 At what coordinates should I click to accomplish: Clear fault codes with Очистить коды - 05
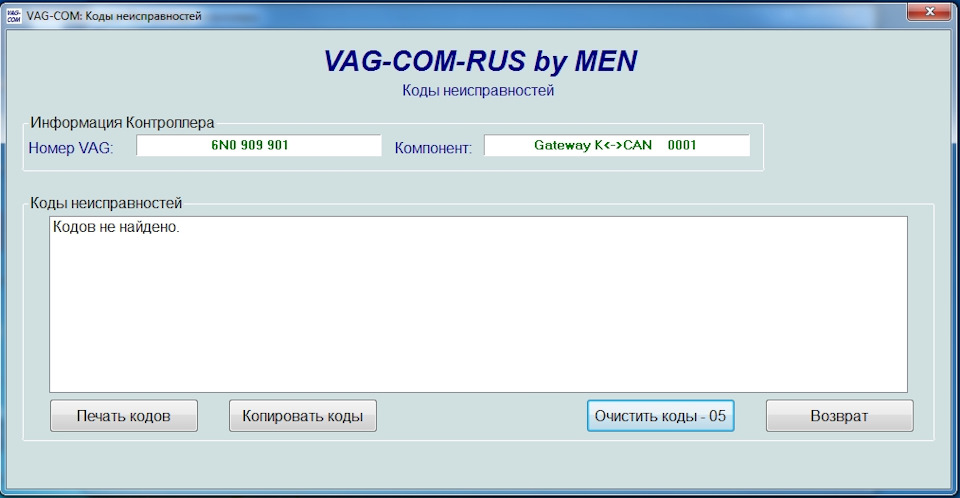[661, 416]
